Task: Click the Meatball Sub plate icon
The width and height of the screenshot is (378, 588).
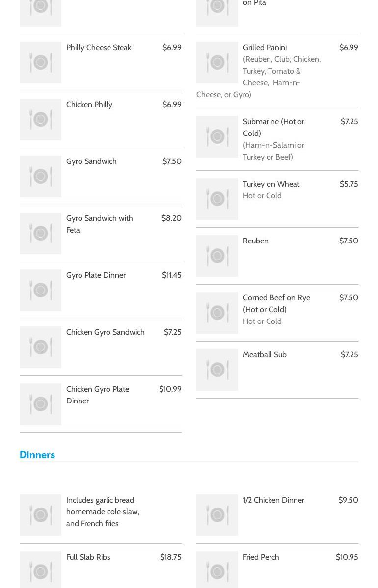Action: coord(217,370)
